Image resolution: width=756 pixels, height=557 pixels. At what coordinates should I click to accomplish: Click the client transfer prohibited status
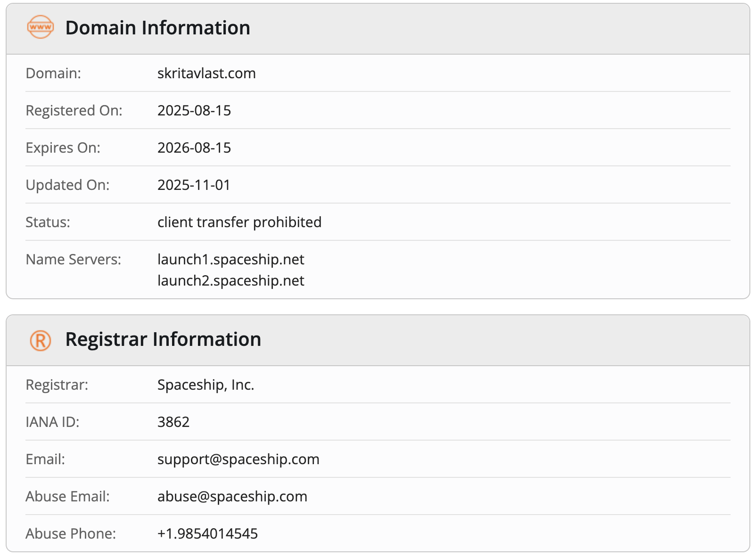pos(239,222)
